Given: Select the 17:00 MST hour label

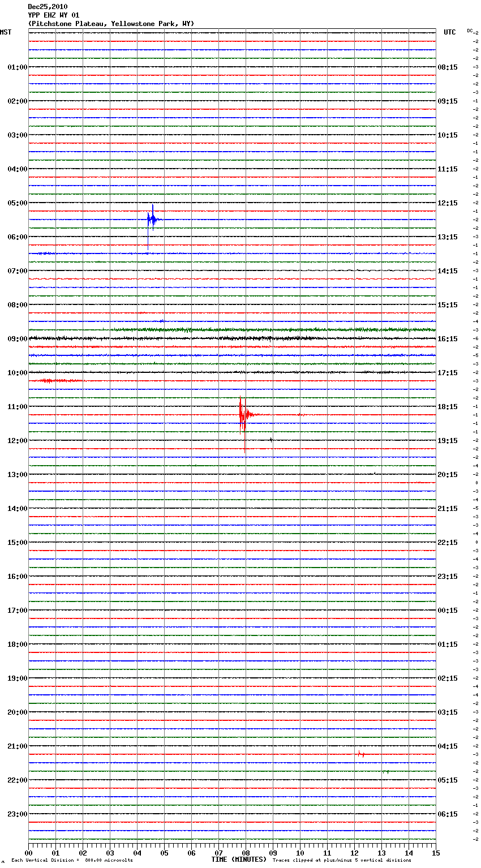Looking at the screenshot, I should 18,611.
